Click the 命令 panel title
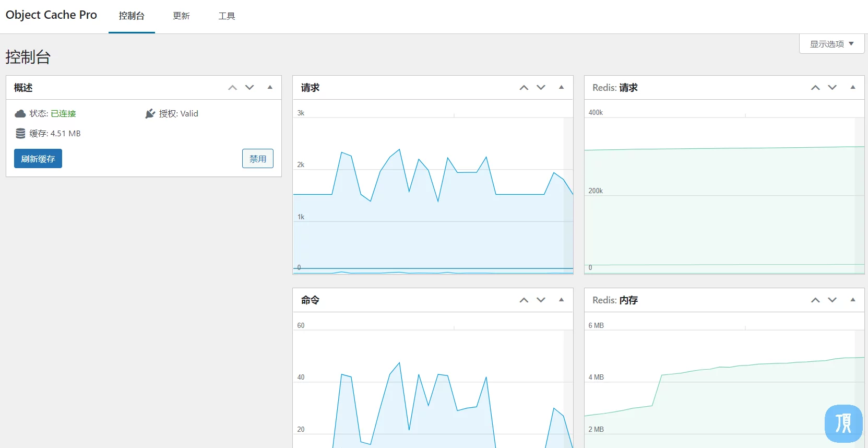The width and height of the screenshot is (868, 448). [x=310, y=300]
